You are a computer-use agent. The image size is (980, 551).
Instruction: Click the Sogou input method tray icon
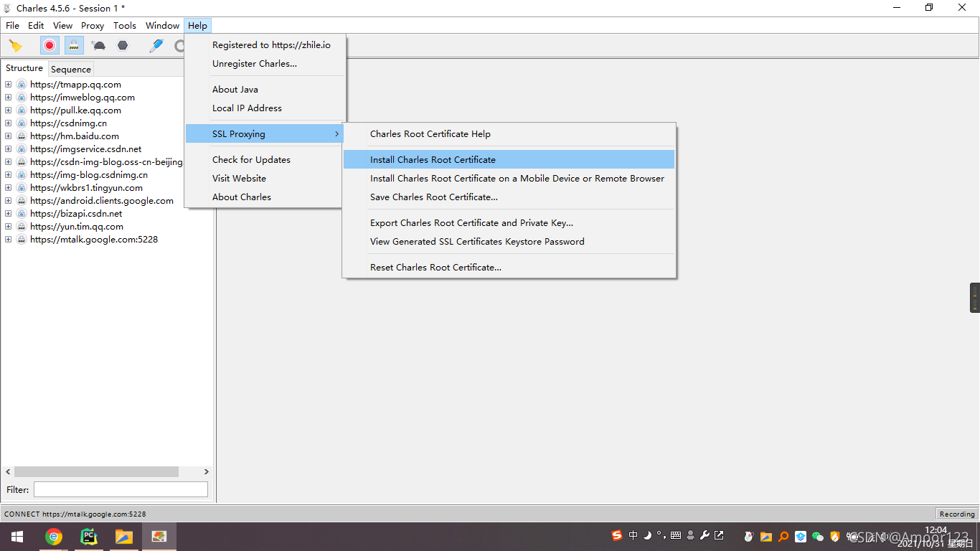click(x=617, y=535)
